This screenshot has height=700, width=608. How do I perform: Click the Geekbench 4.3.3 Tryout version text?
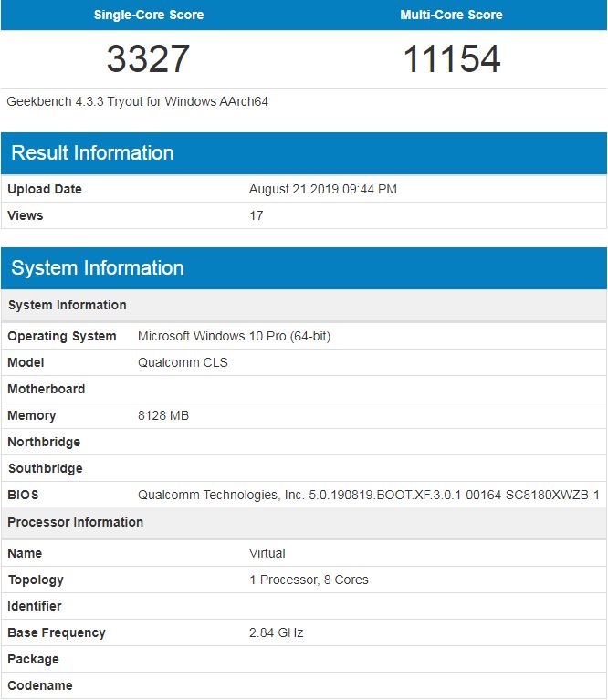[137, 101]
